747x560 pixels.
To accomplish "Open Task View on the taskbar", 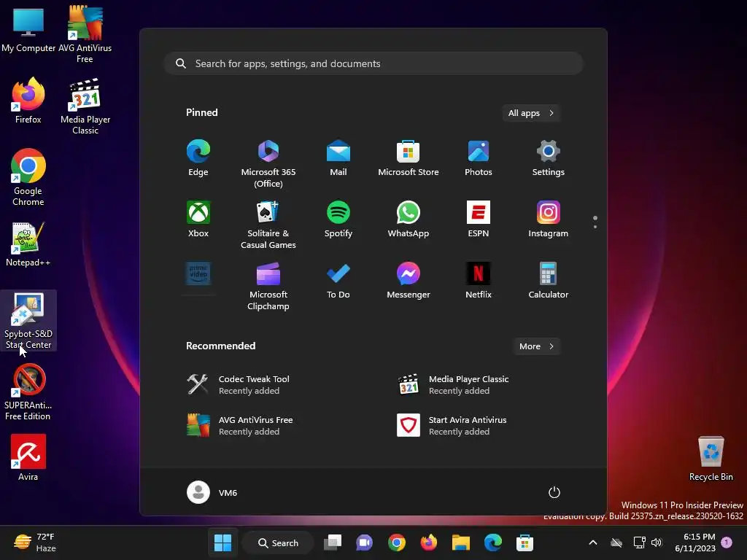I will click(333, 542).
